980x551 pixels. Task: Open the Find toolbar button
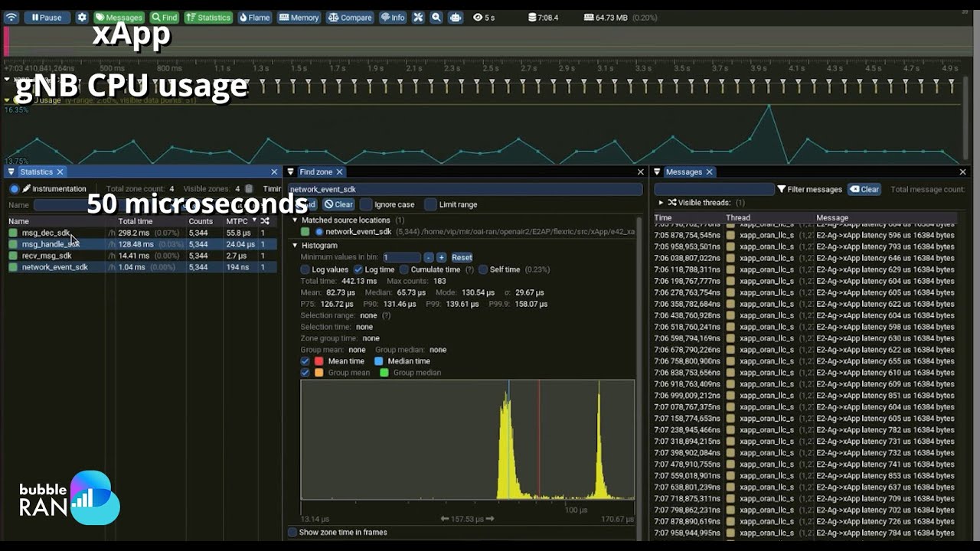[x=164, y=18]
